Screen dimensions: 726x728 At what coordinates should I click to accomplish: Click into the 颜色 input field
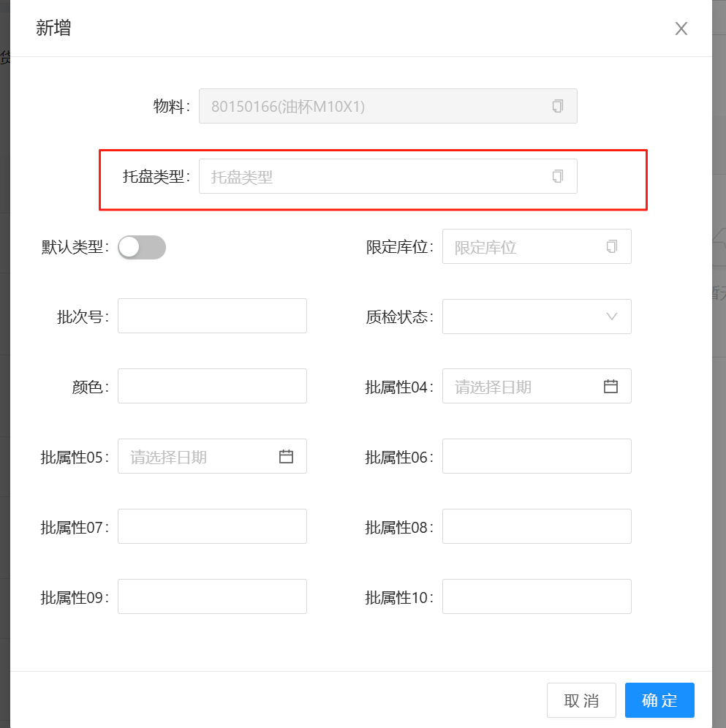(212, 386)
